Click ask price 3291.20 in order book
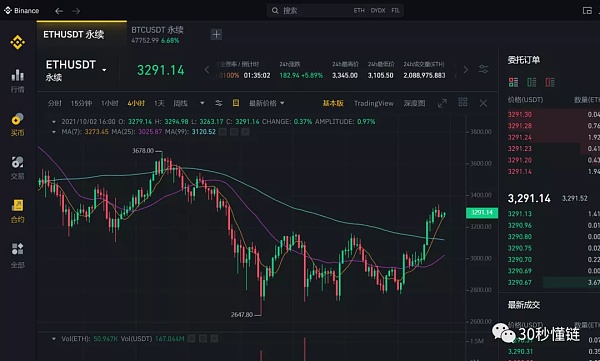This screenshot has height=361, width=600. click(x=520, y=160)
